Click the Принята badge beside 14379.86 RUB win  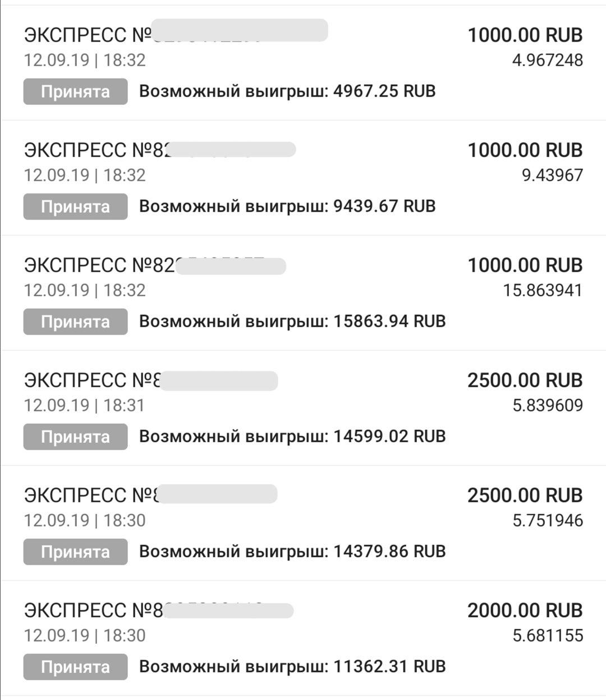pos(75,552)
